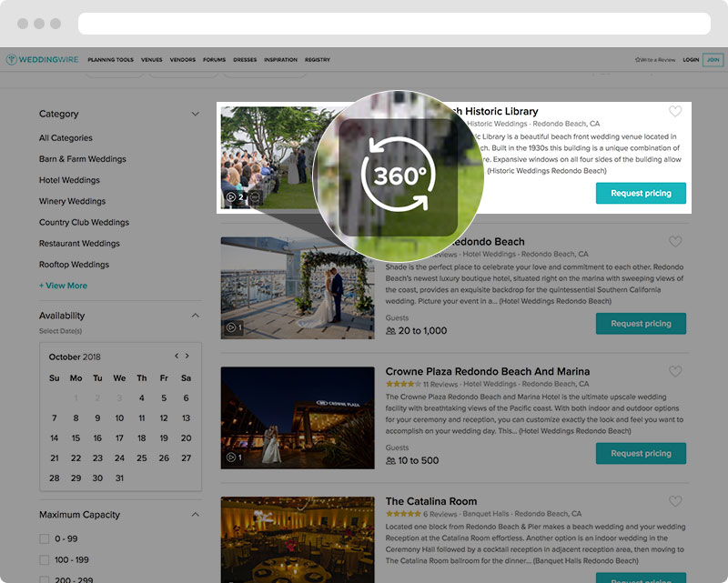This screenshot has height=583, width=728.
Task: Favorite the Crowne Plaza venue heart
Action: [x=675, y=371]
